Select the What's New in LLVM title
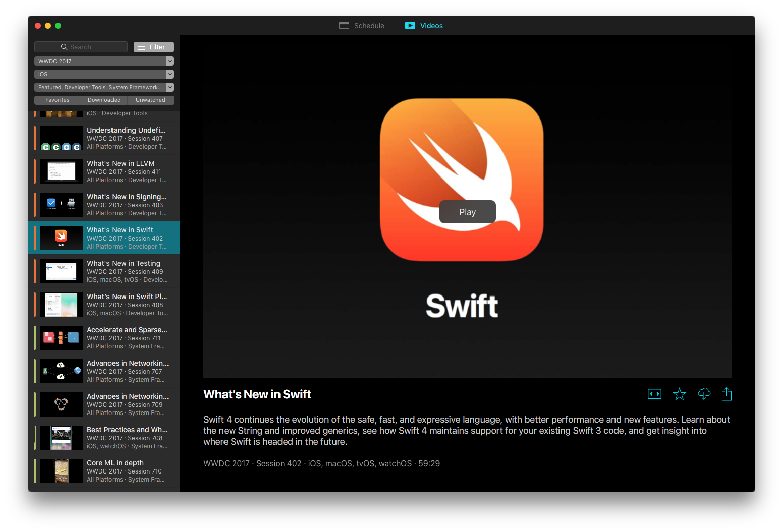The height and width of the screenshot is (532, 783). pyautogui.click(x=121, y=163)
